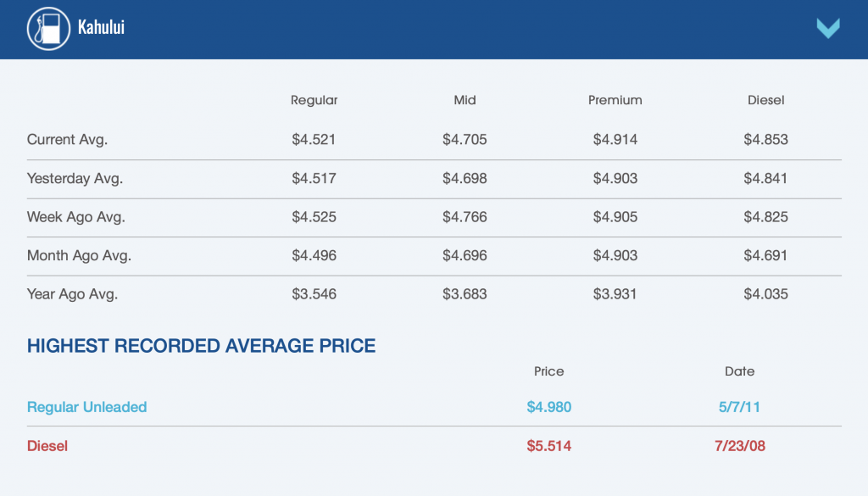Click the Highest Recorded Average Price heading
This screenshot has width=868, height=496.
click(x=201, y=346)
